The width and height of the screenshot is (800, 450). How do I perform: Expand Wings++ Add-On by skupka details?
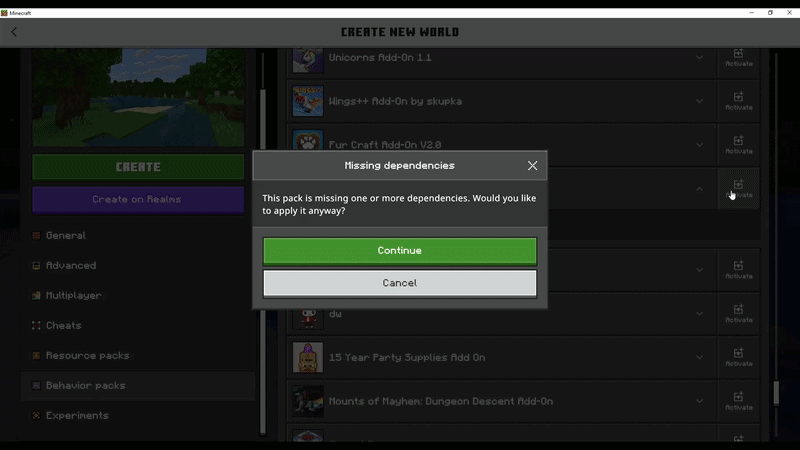click(699, 101)
